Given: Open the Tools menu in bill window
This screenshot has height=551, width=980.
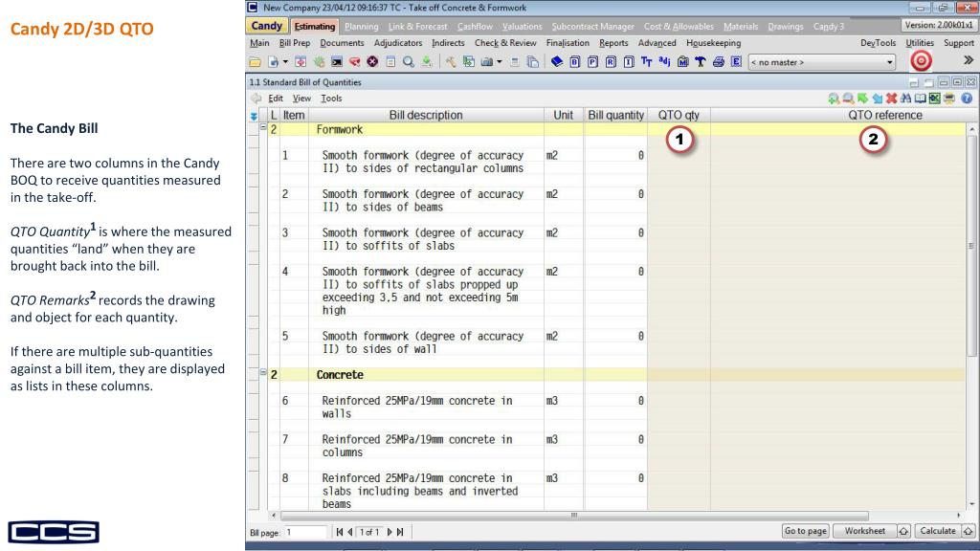Looking at the screenshot, I should (331, 99).
